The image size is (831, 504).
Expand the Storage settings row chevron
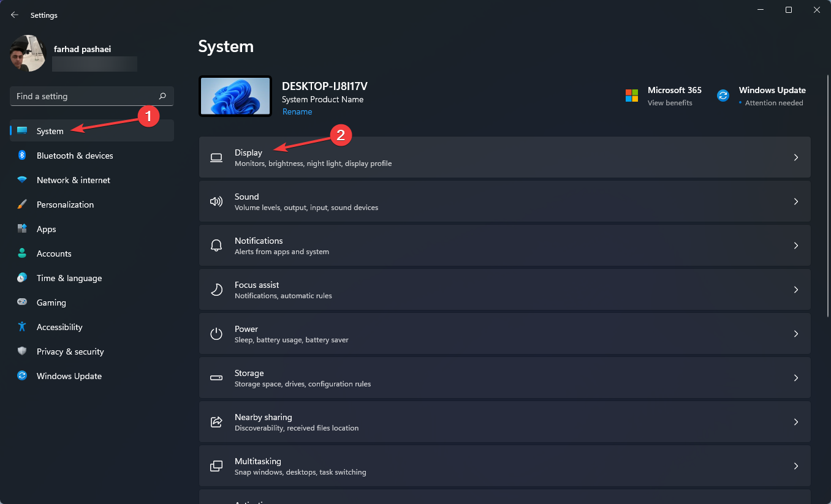coord(795,377)
